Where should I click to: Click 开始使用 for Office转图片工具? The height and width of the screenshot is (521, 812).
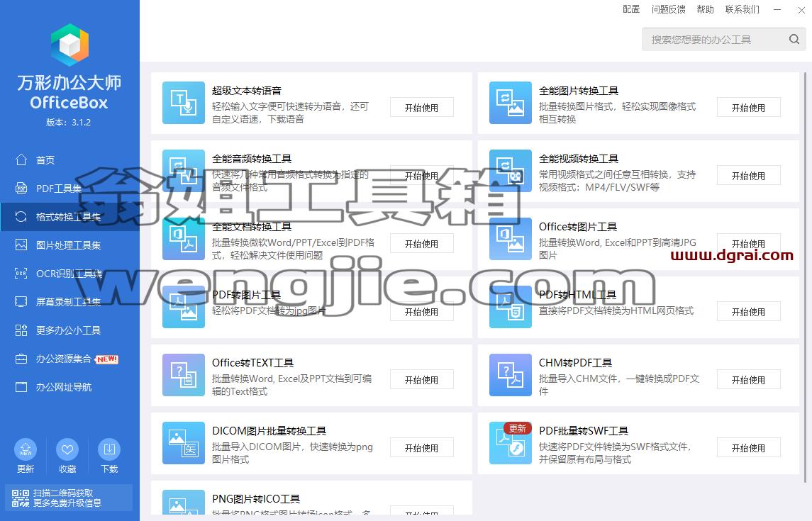point(748,244)
